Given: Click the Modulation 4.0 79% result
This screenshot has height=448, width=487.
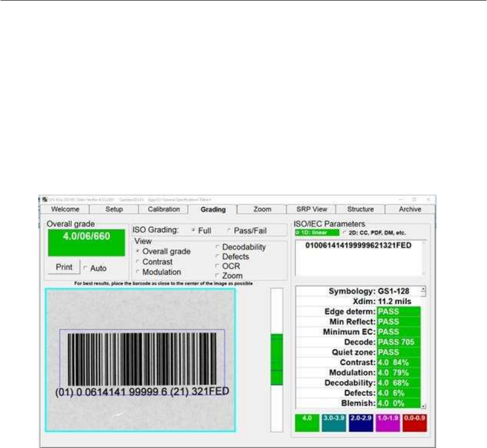Looking at the screenshot, I should click(x=399, y=373).
